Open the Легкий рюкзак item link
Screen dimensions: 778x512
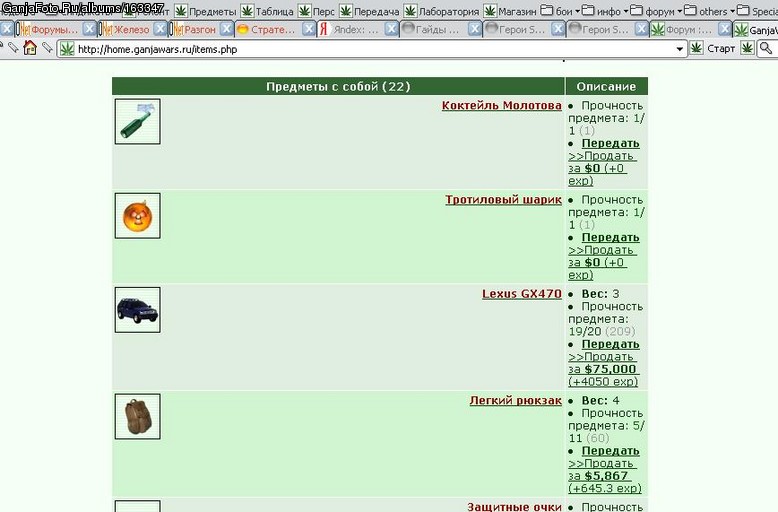(x=516, y=400)
